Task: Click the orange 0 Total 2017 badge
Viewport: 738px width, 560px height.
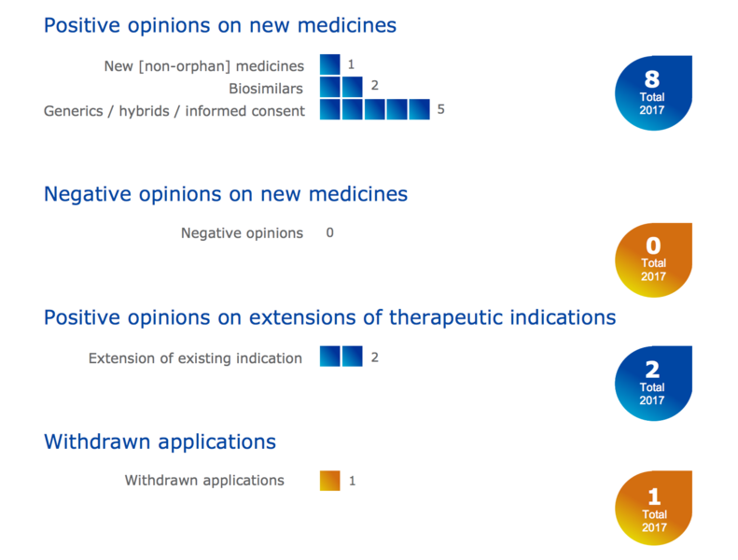Action: [653, 260]
